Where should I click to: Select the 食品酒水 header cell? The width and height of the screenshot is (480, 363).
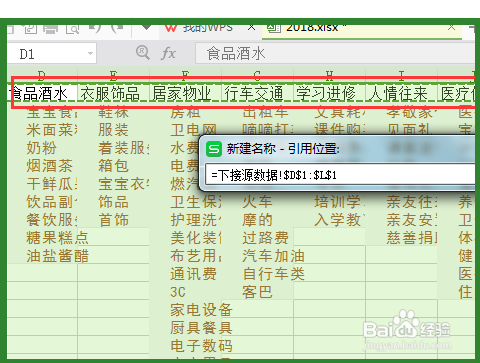point(42,94)
